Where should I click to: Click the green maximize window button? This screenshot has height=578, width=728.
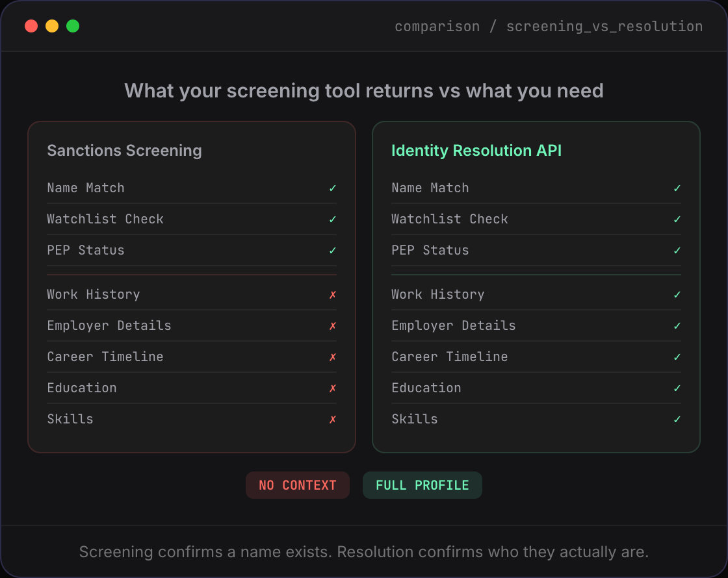pyautogui.click(x=73, y=26)
